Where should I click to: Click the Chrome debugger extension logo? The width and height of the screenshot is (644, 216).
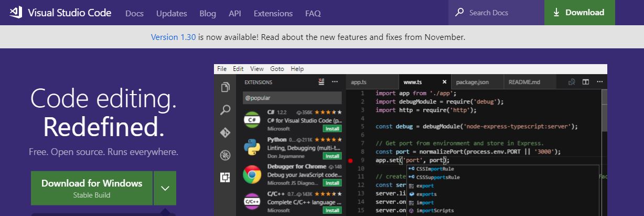(x=252, y=174)
